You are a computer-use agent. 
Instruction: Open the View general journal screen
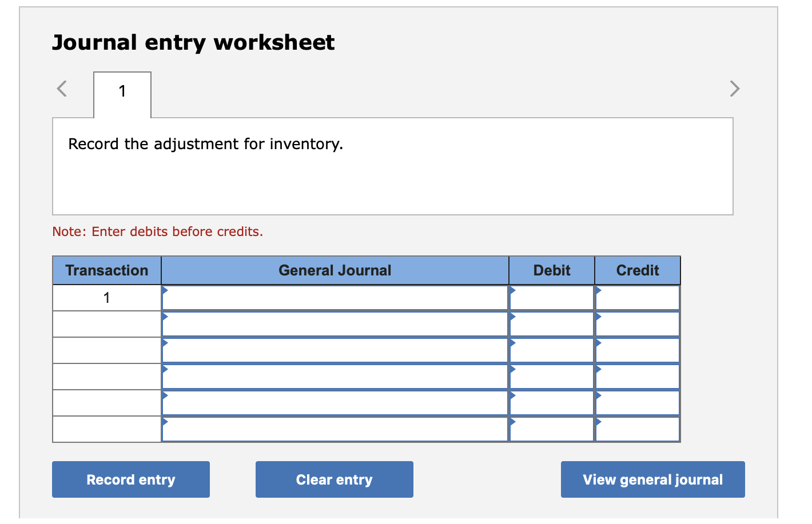click(652, 479)
